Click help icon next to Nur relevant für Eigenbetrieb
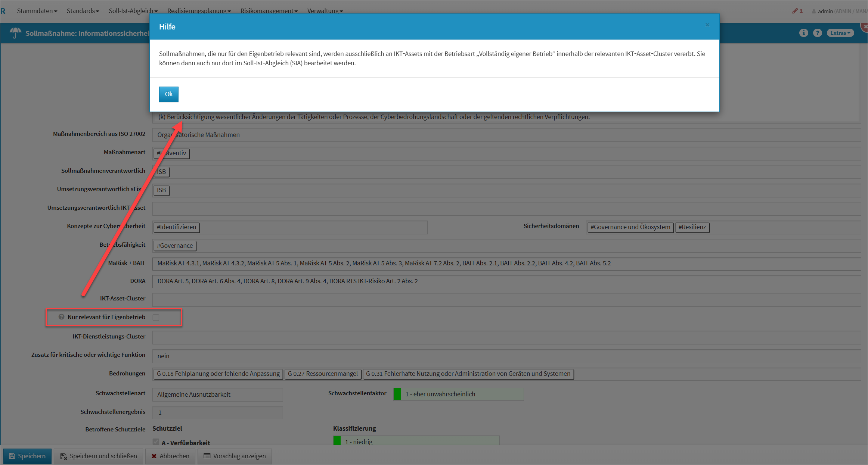The height and width of the screenshot is (465, 868). (61, 317)
